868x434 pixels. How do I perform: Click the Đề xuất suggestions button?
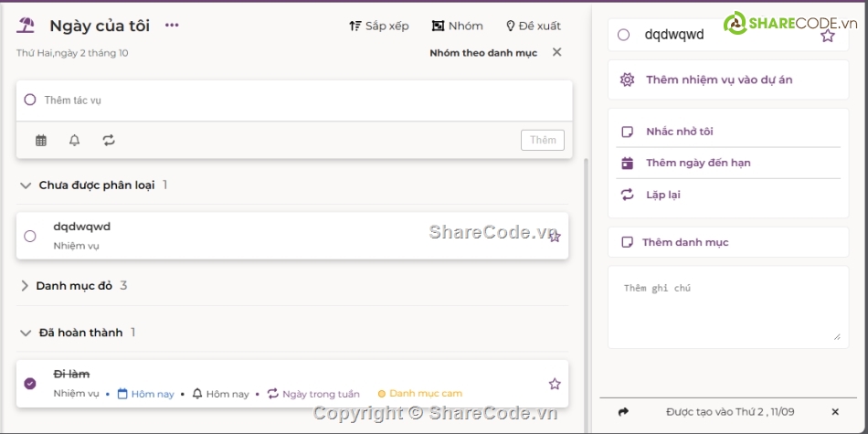534,26
